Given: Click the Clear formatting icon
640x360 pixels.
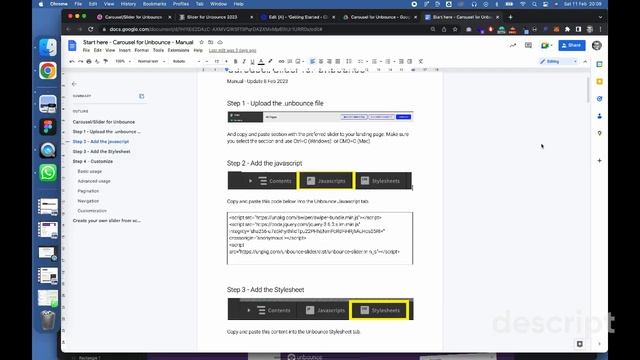Looking at the screenshot, I should tap(421, 61).
